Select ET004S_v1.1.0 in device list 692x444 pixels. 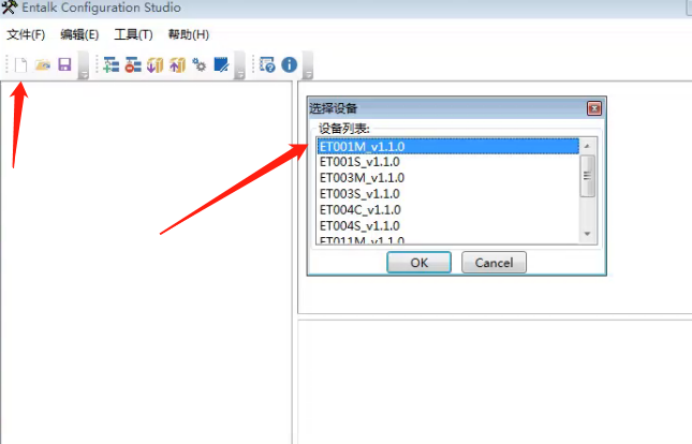448,226
